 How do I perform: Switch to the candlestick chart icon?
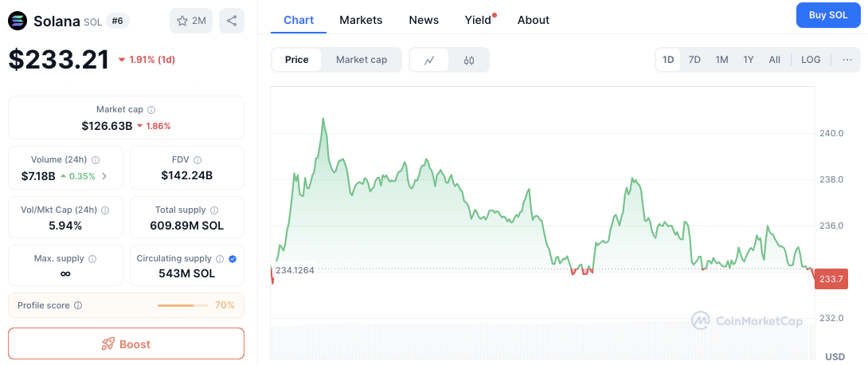[x=469, y=60]
